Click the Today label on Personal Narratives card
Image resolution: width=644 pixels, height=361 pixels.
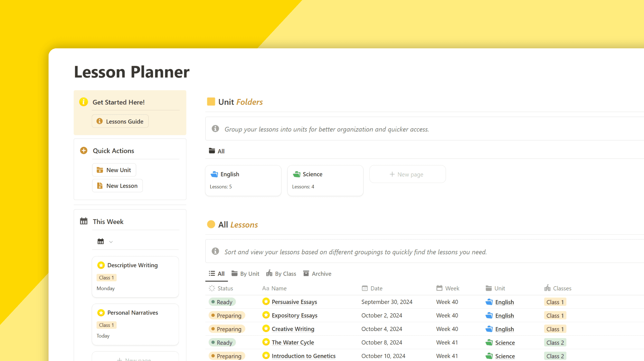(103, 336)
